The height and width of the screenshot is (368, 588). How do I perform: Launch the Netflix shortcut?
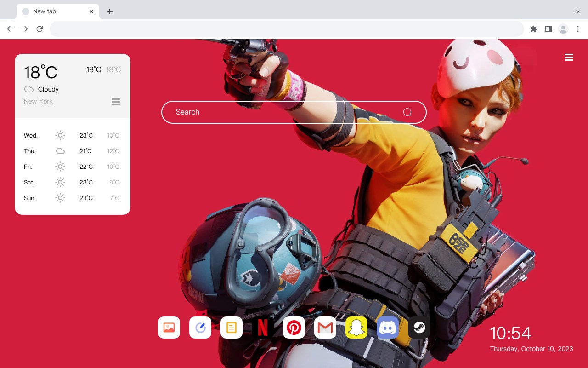coord(263,328)
